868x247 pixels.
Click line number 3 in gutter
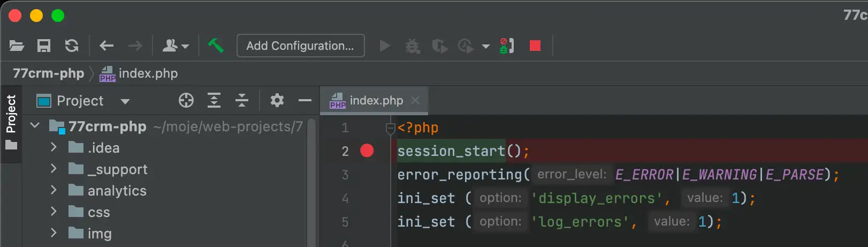click(x=345, y=175)
